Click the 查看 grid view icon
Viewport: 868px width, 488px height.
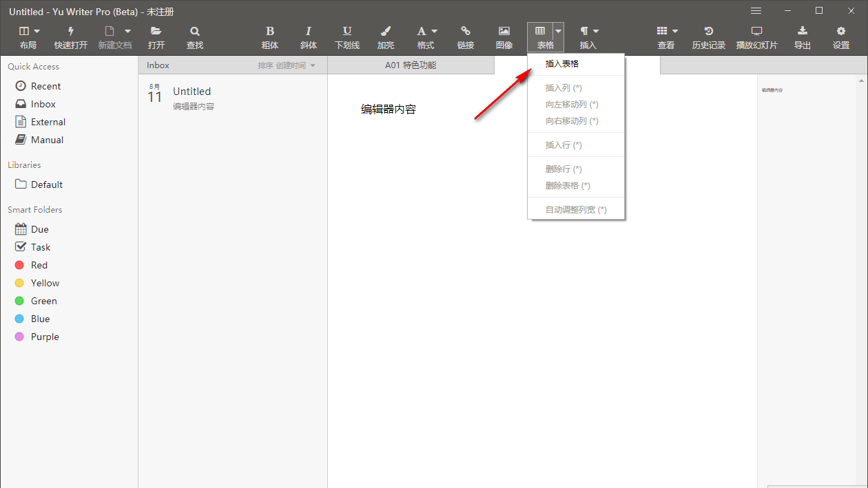point(662,31)
